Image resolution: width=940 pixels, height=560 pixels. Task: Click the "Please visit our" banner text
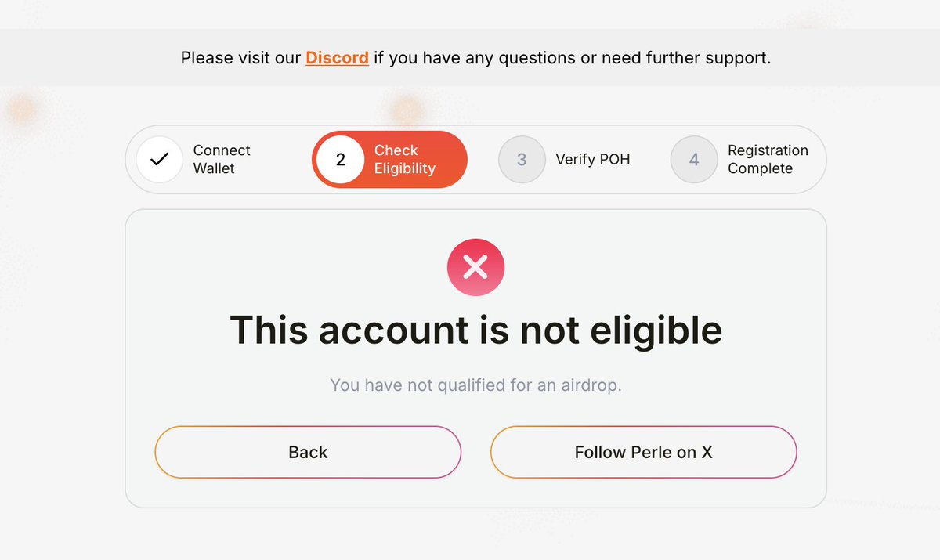[x=240, y=58]
